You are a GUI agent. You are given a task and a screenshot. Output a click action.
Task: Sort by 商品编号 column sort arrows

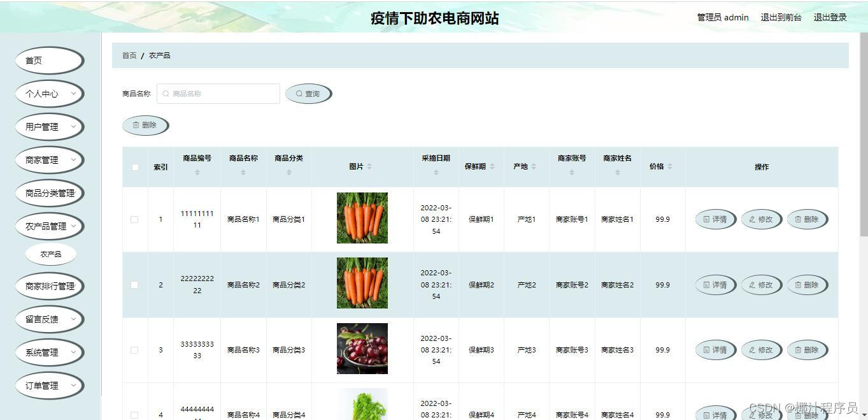coord(197,173)
